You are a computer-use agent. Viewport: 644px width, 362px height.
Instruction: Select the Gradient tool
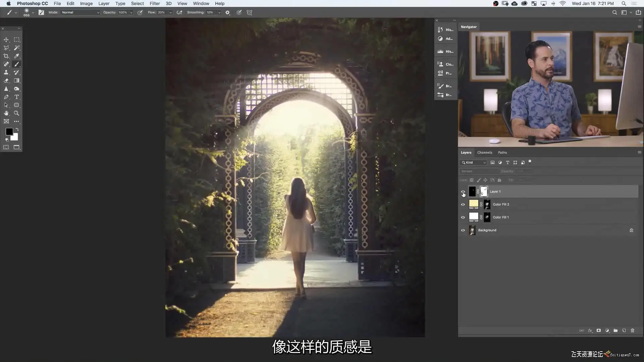tap(16, 81)
